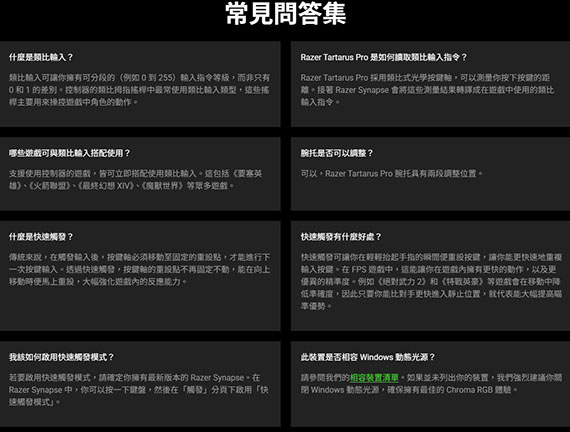Click the Chroma RGB 體驗 text

tap(478, 390)
